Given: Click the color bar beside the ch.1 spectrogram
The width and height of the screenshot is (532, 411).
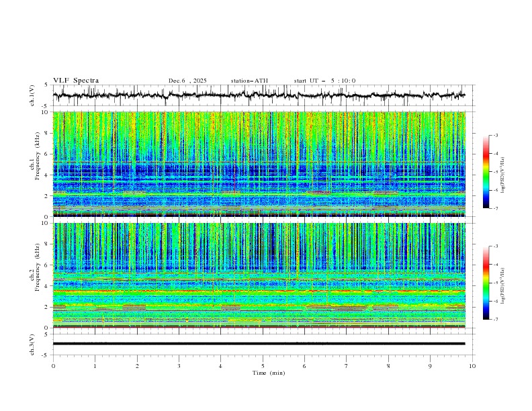Looking at the screenshot, I should [x=486, y=172].
